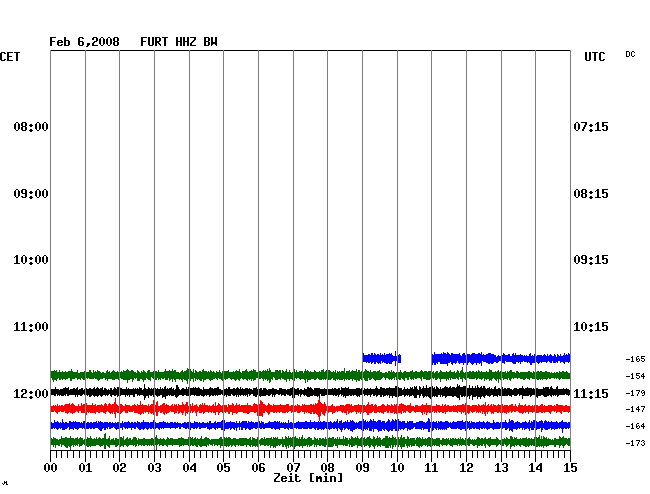Click the 11:00 CET time label
Screen dimensions: 650x494
31,327
